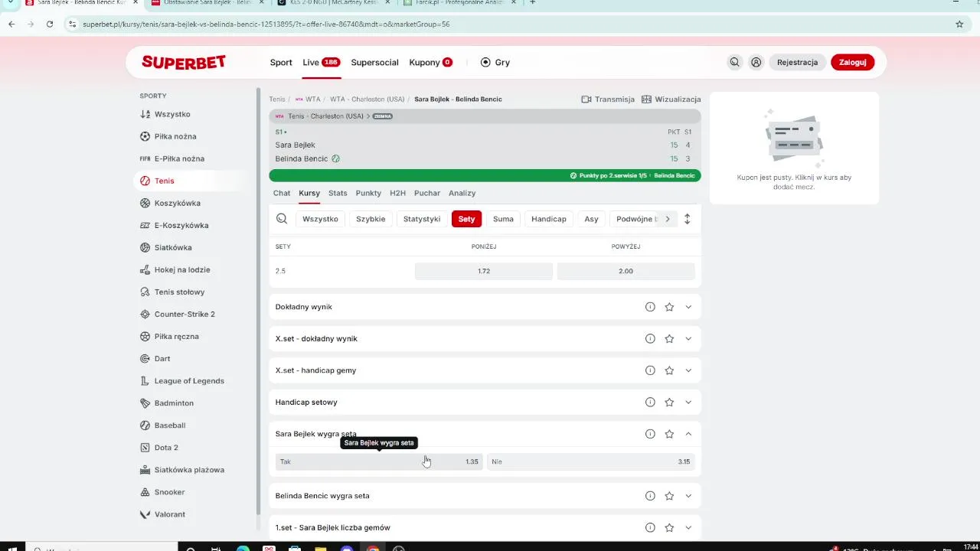This screenshot has width=980, height=551.
Task: Click the Rejestracja button
Action: [797, 63]
